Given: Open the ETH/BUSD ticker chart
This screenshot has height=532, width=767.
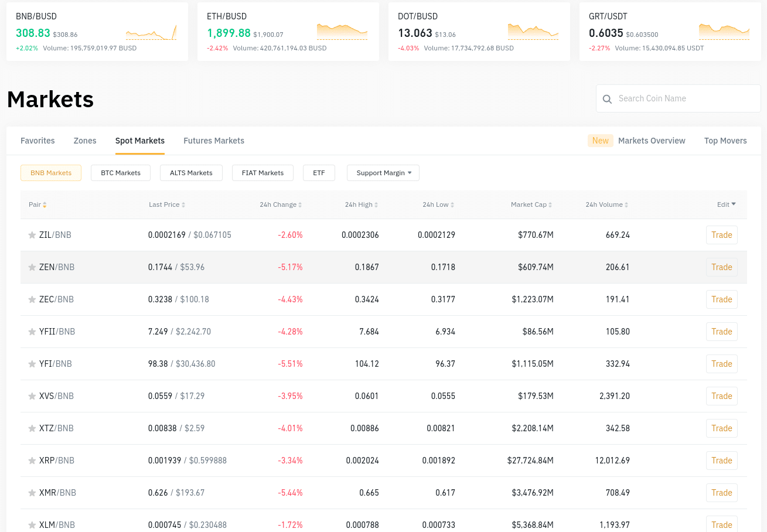Looking at the screenshot, I should tap(342, 32).
